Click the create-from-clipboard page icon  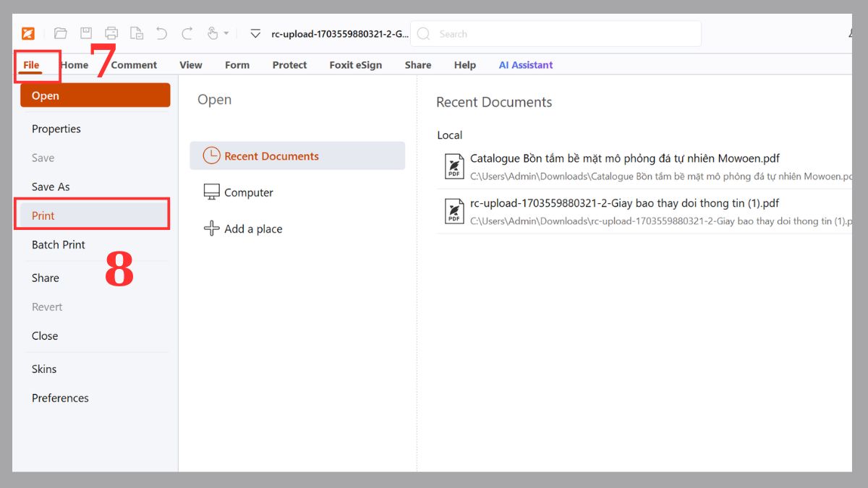click(136, 33)
